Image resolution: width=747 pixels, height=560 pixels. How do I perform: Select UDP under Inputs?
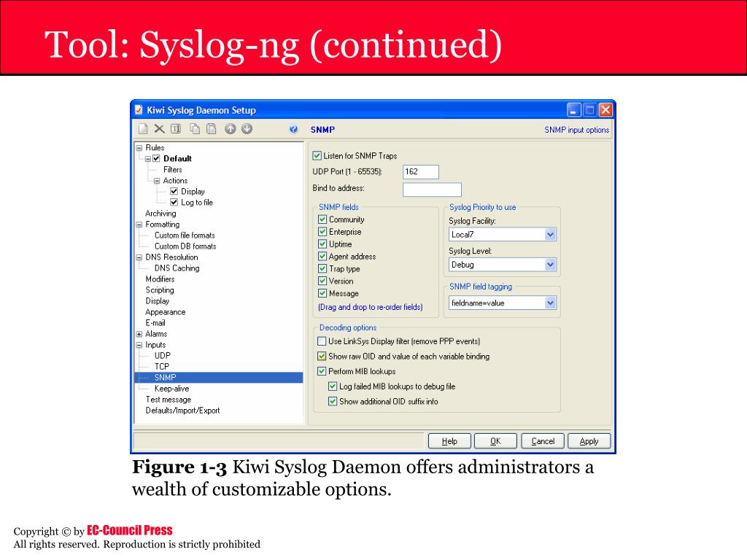click(x=163, y=356)
